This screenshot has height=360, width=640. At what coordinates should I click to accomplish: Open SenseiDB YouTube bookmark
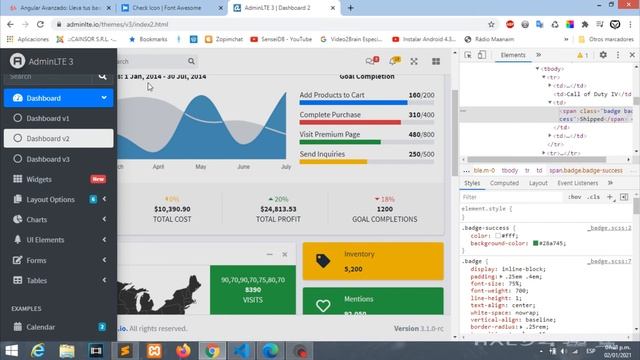281,39
